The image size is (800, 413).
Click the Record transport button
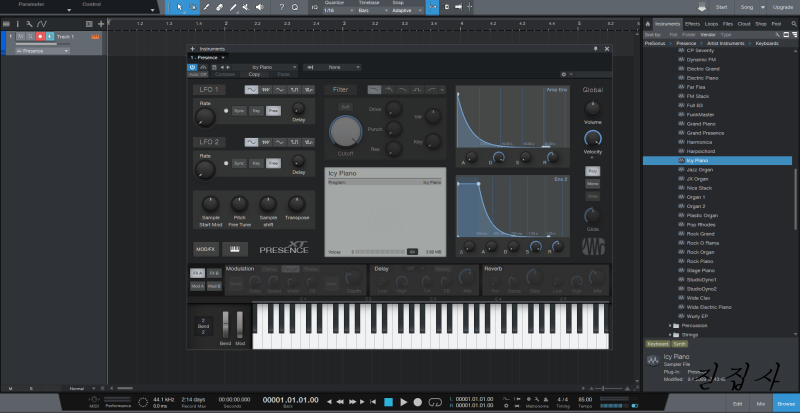418,402
